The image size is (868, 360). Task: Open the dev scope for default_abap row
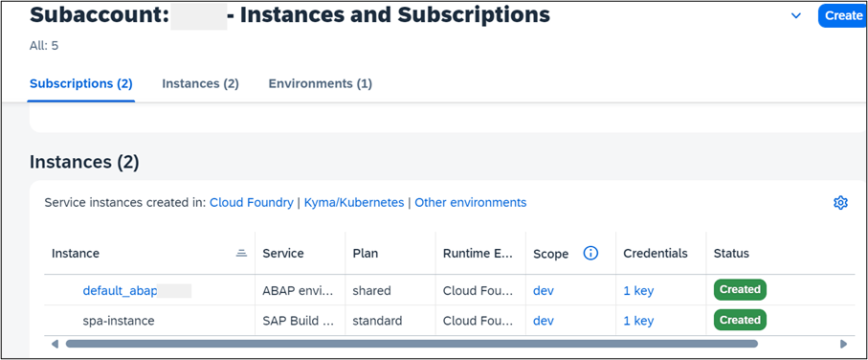(543, 290)
